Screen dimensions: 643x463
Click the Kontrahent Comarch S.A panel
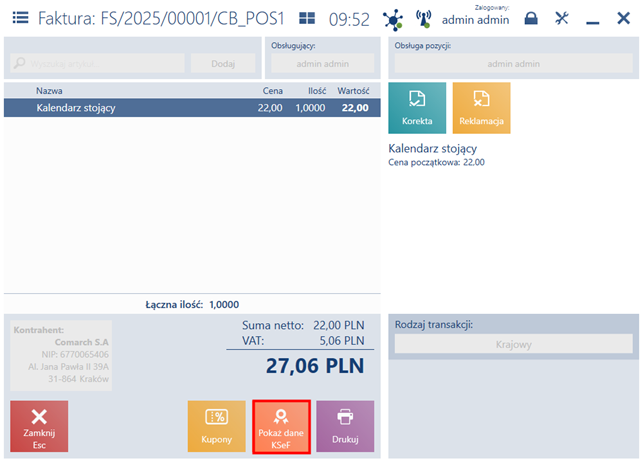pos(61,355)
